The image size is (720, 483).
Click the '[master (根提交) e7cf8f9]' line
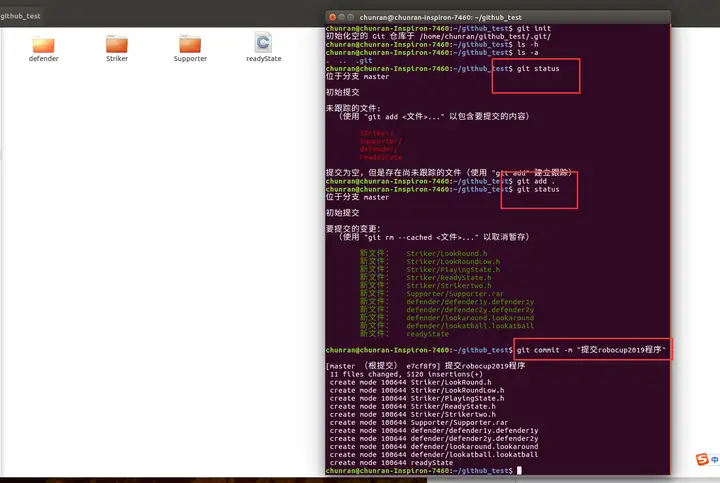click(426, 366)
